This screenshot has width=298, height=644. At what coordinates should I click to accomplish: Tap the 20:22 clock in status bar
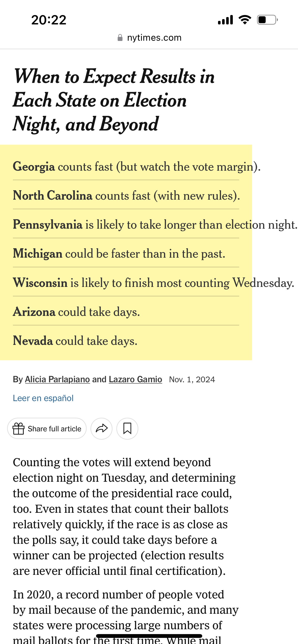49,20
